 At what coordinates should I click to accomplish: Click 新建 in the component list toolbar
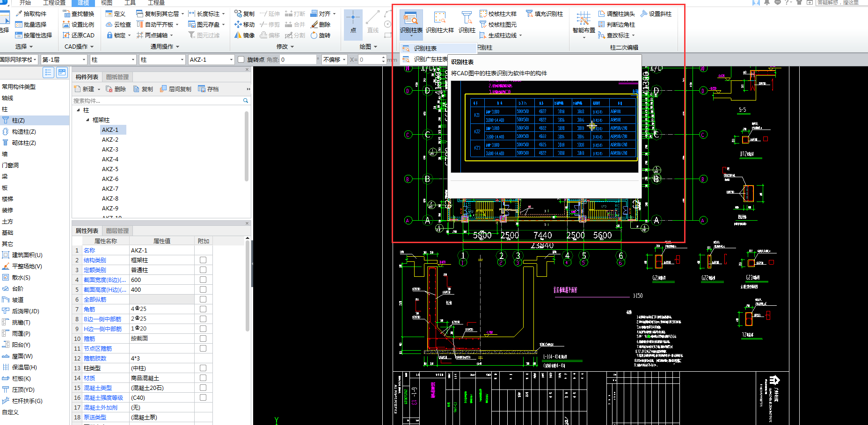pos(84,89)
